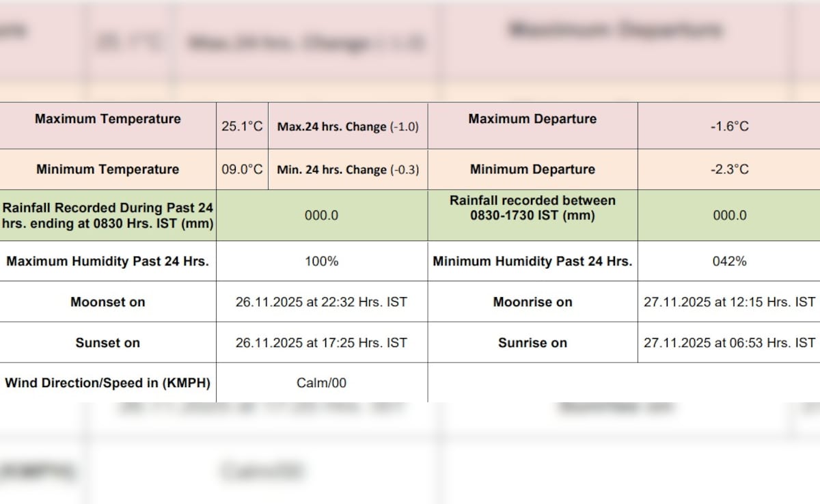Select the Sunrise on label cell
The height and width of the screenshot is (504, 820).
(532, 343)
